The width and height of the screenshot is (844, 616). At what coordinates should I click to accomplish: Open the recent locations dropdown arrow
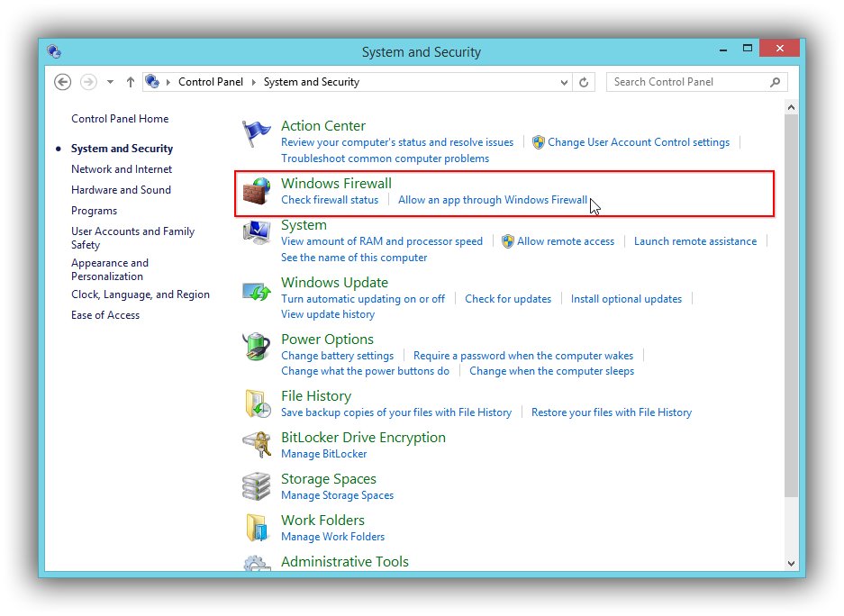(111, 82)
